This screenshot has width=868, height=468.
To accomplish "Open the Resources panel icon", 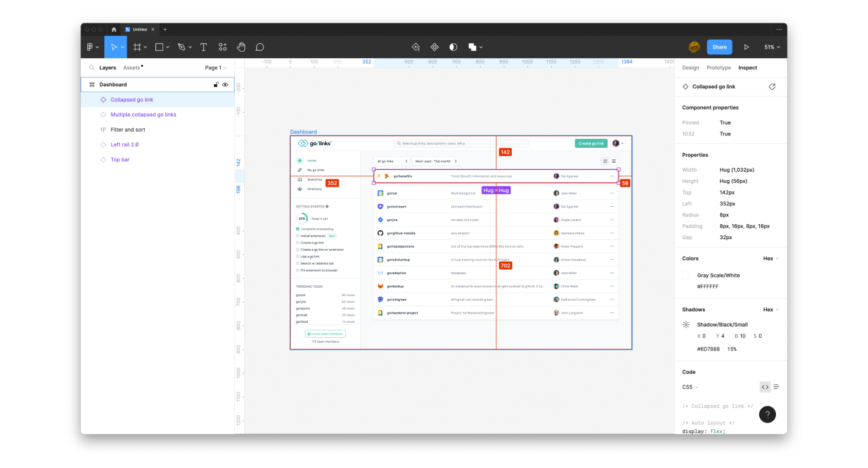I will pyautogui.click(x=222, y=47).
